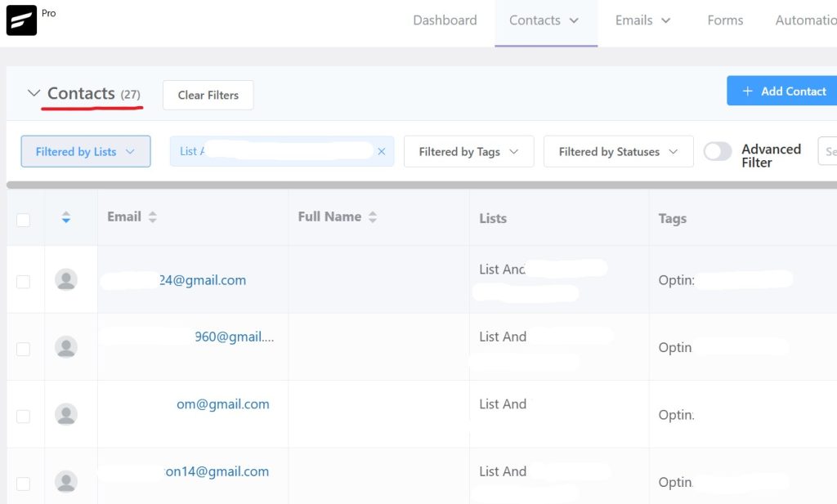This screenshot has height=504, width=837.
Task: Expand the Filtered by Lists dropdown
Action: click(85, 151)
